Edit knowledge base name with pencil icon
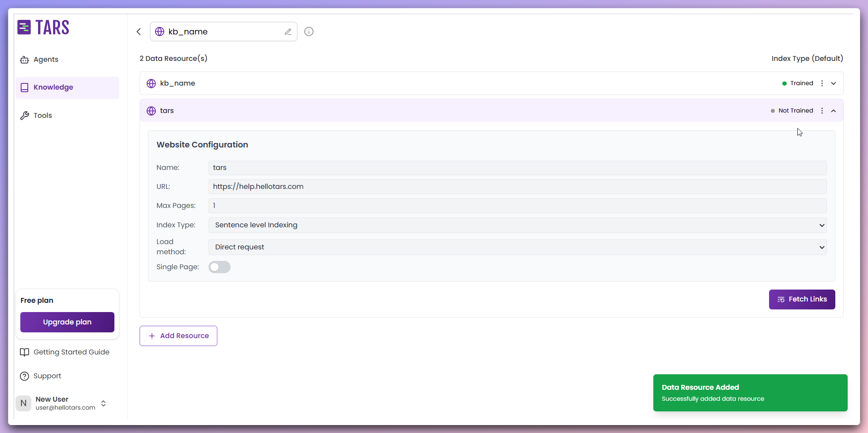This screenshot has width=868, height=433. (x=288, y=32)
